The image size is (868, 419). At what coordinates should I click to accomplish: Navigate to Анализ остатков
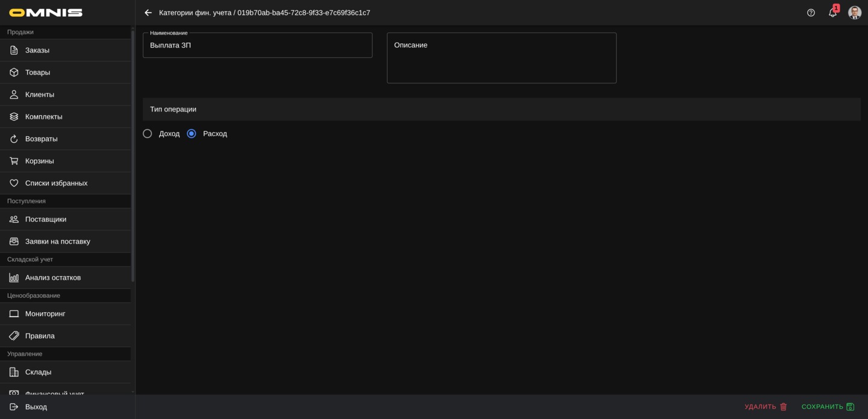click(52, 277)
